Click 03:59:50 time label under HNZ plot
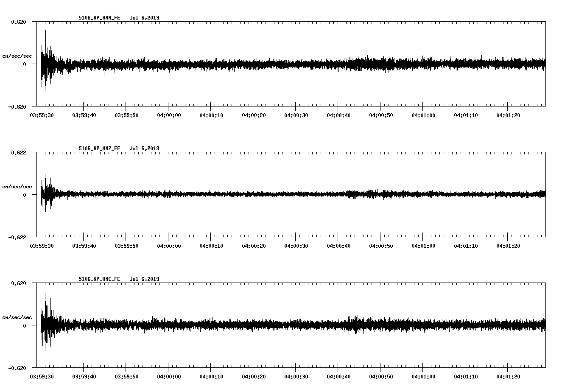Screen dimensions: 576x392 [x=126, y=246]
